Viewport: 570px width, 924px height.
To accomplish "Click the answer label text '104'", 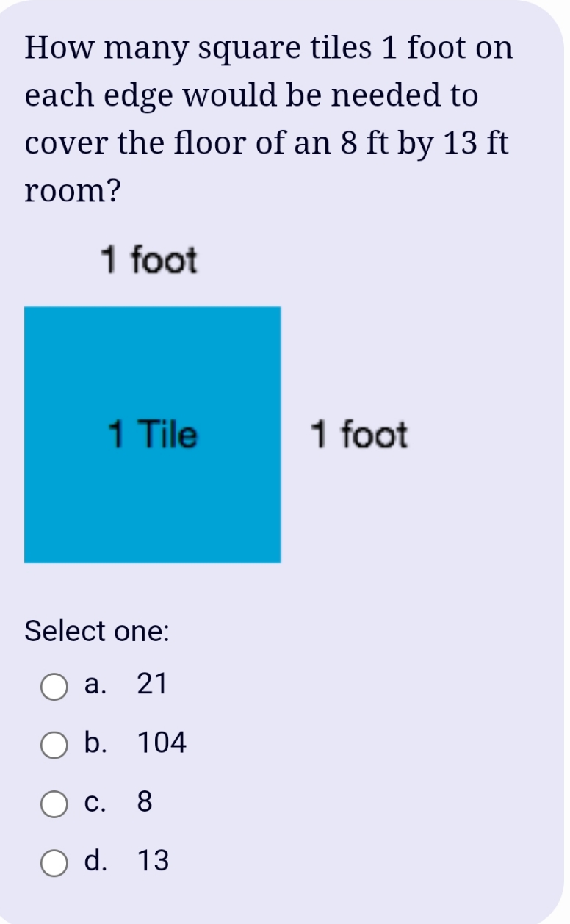I will tap(162, 743).
